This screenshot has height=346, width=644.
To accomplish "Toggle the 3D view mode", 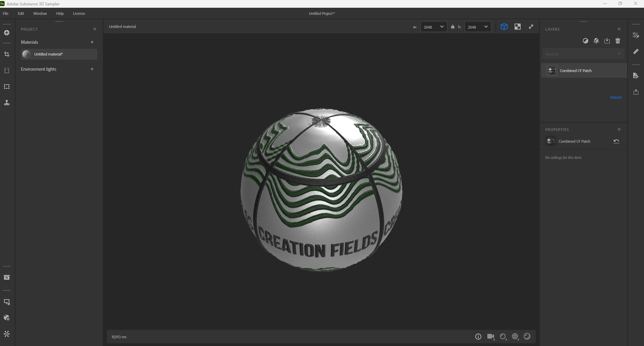I will point(504,27).
